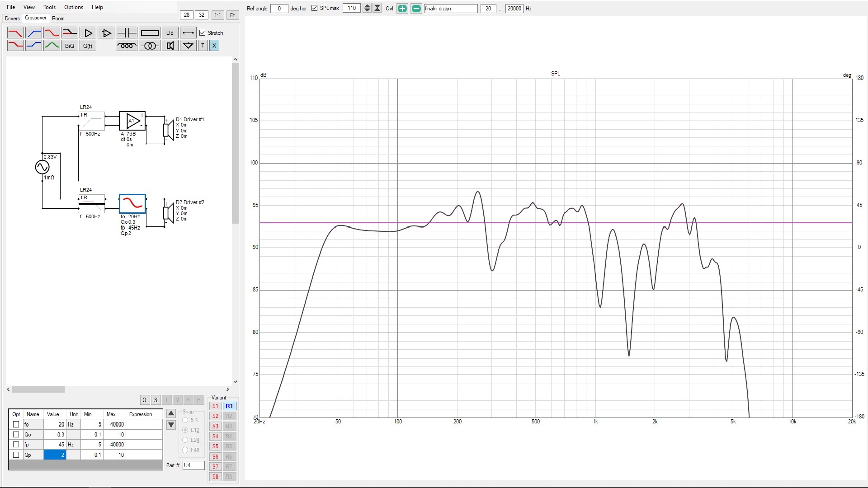The width and height of the screenshot is (868, 488).
Task: Click the S button above parameter table
Action: tap(156, 400)
